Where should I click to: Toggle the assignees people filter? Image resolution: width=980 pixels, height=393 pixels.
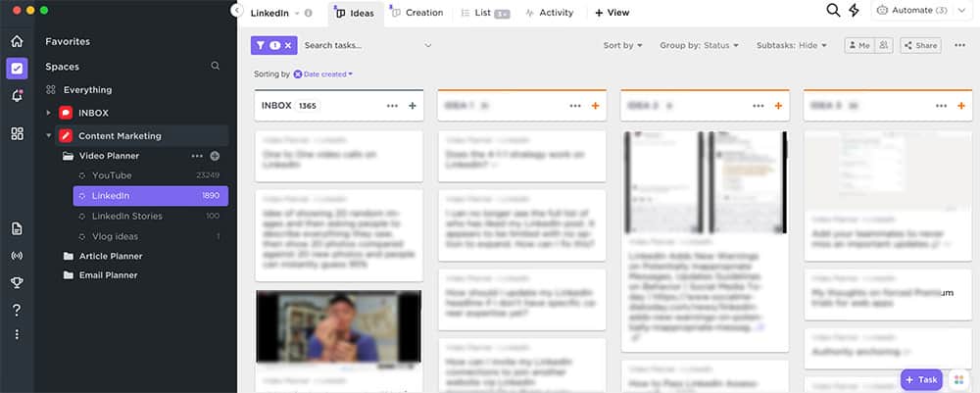coord(884,45)
